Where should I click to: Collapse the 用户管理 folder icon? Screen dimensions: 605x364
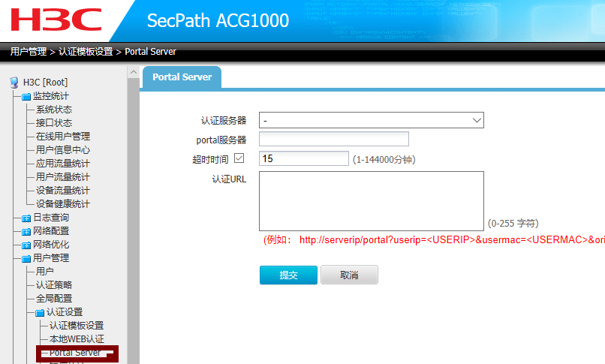(x=26, y=258)
